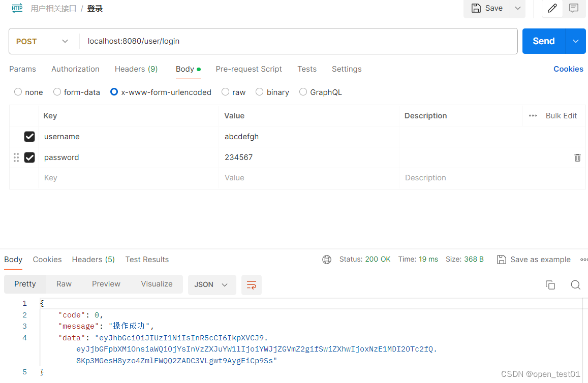Open the Send button dropdown arrow
The height and width of the screenshot is (383, 588).
coord(576,41)
